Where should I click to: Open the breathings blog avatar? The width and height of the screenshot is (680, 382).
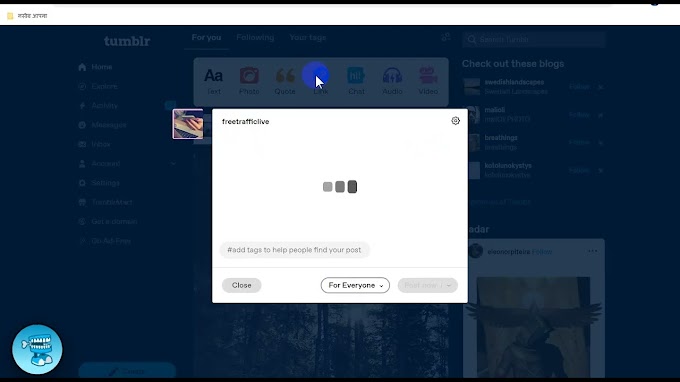tap(473, 143)
